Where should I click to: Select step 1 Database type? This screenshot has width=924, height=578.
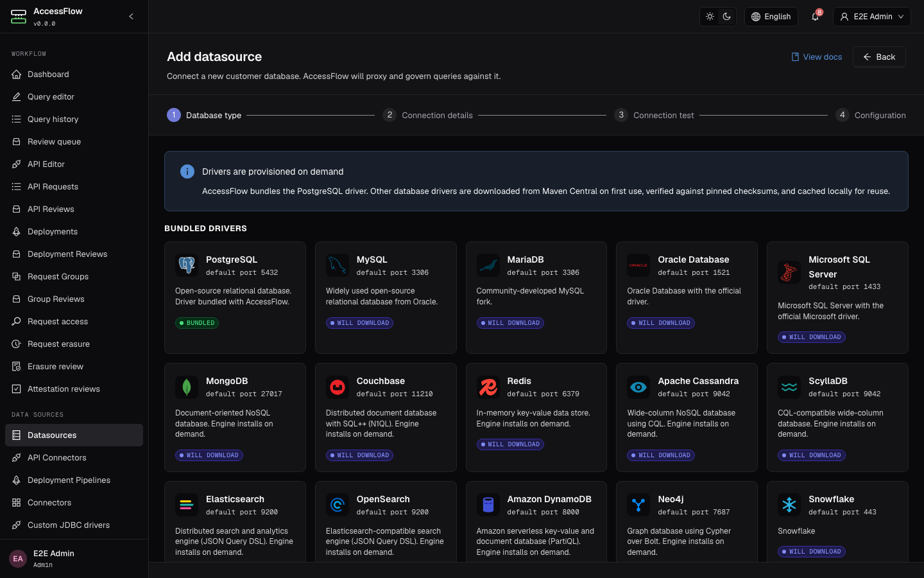pos(204,116)
